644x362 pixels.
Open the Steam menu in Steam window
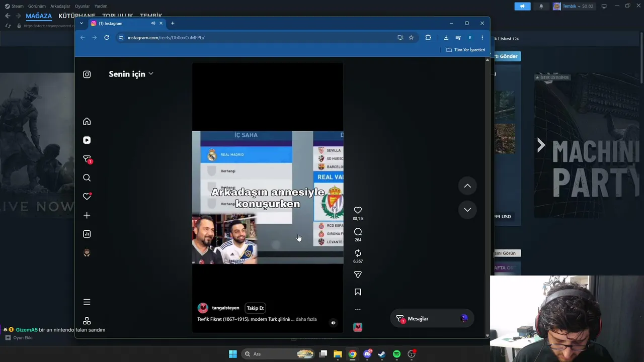pyautogui.click(x=15, y=6)
